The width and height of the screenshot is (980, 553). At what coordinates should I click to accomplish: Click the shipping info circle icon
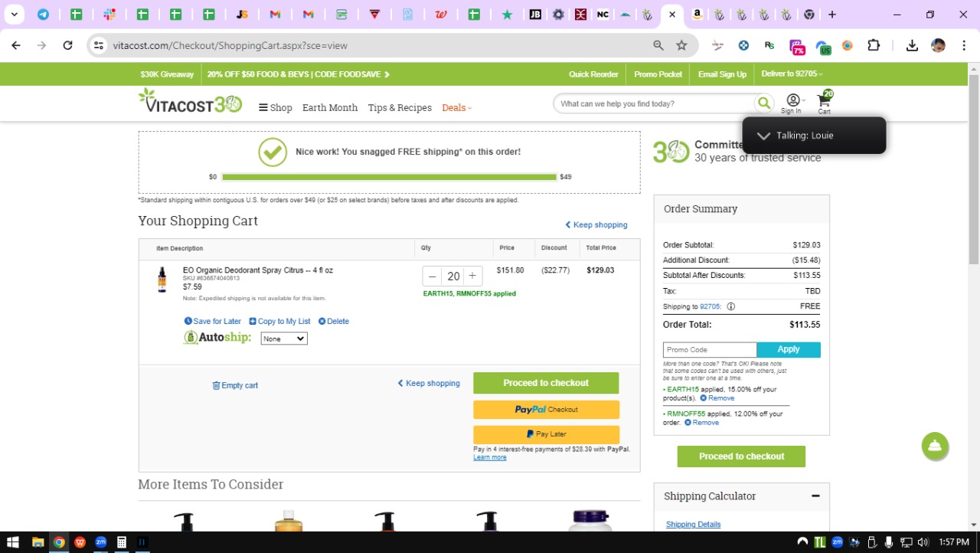point(730,306)
